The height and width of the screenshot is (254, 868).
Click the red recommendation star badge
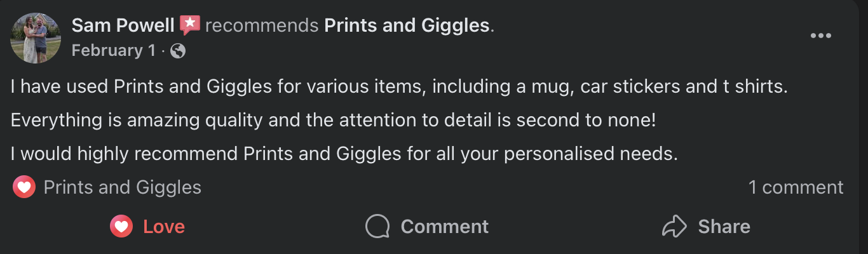190,25
